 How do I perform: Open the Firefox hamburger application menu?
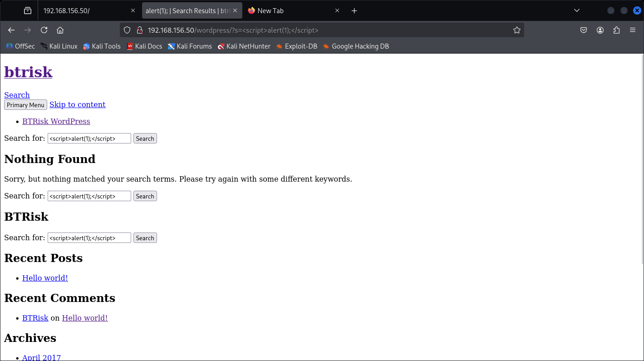(633, 30)
